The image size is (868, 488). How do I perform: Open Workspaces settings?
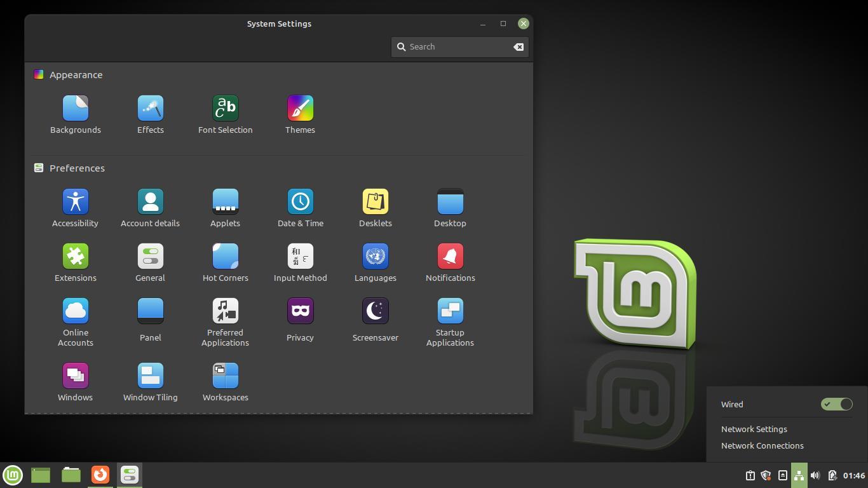point(225,381)
